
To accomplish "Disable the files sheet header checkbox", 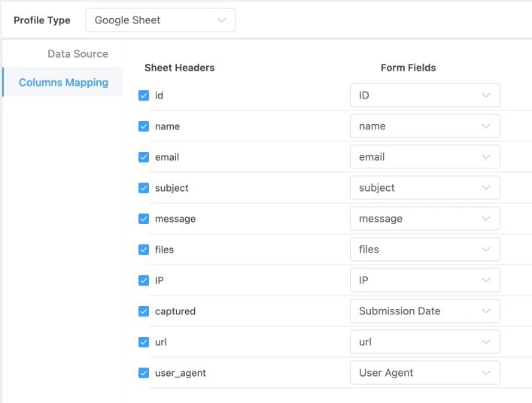I will coord(144,250).
